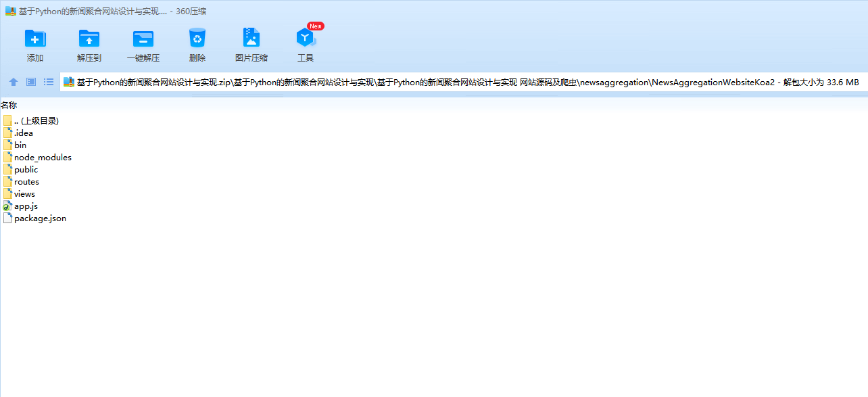Click the archive path address field
This screenshot has height=397, width=868.
(464, 82)
